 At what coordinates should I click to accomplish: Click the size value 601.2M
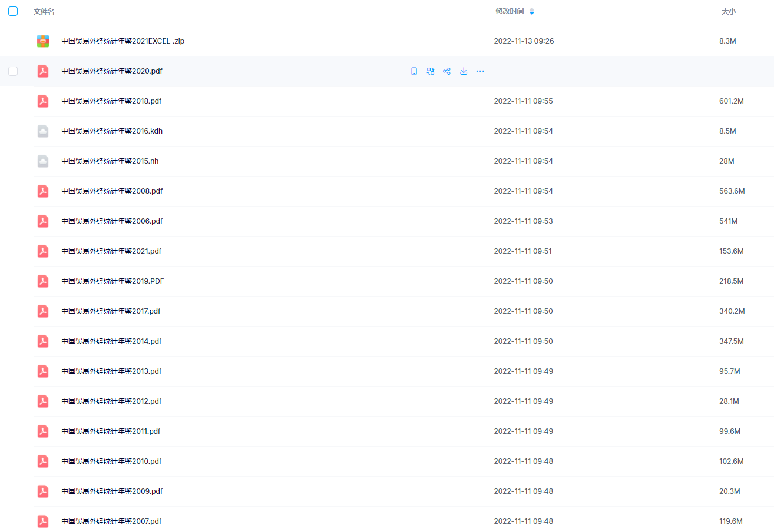732,101
